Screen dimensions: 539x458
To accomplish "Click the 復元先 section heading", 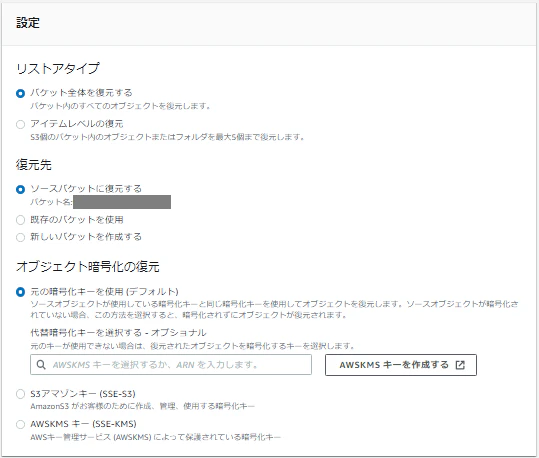I will coord(34,165).
